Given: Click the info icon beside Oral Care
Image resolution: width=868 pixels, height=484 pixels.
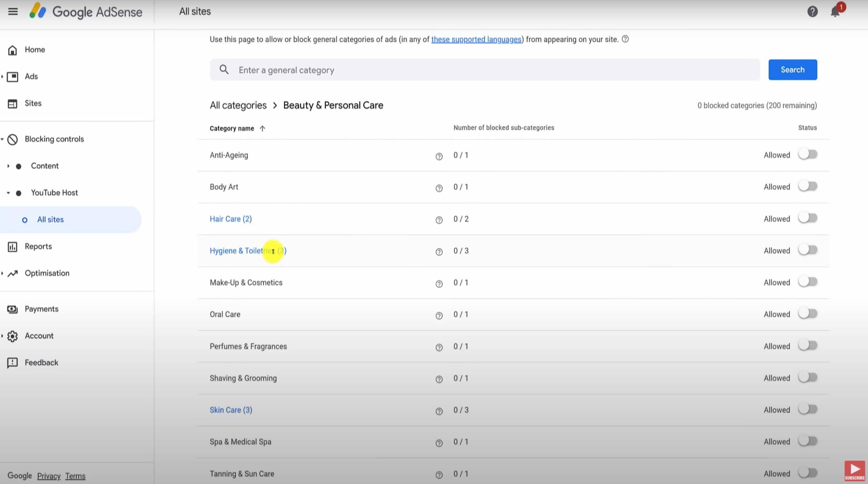Looking at the screenshot, I should 439,316.
